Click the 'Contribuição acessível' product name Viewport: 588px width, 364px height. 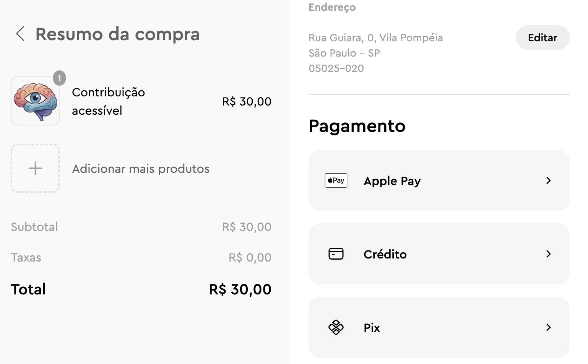[109, 101]
